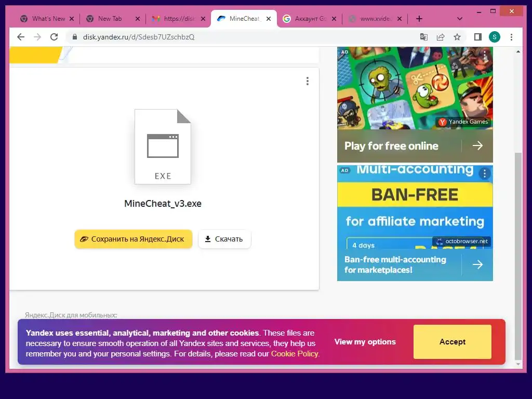
Task: Open the Cookie Policy link
Action: pyautogui.click(x=295, y=353)
